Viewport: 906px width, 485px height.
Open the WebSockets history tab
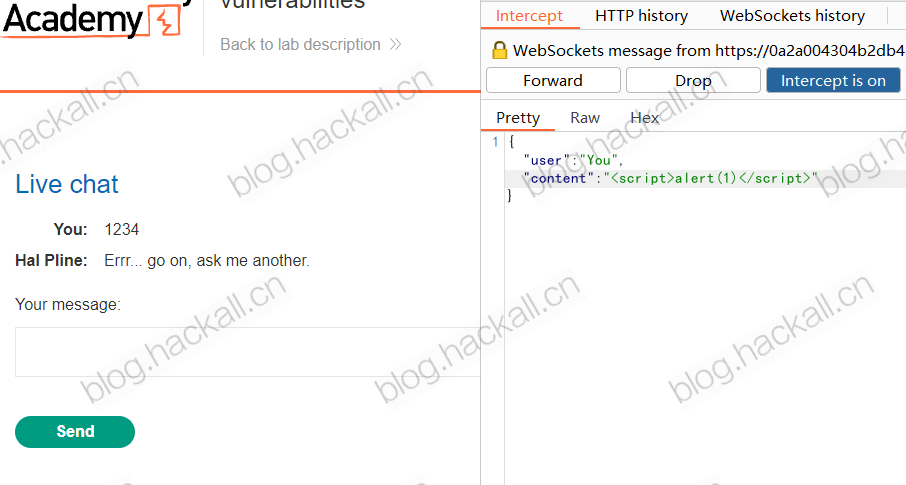point(792,16)
